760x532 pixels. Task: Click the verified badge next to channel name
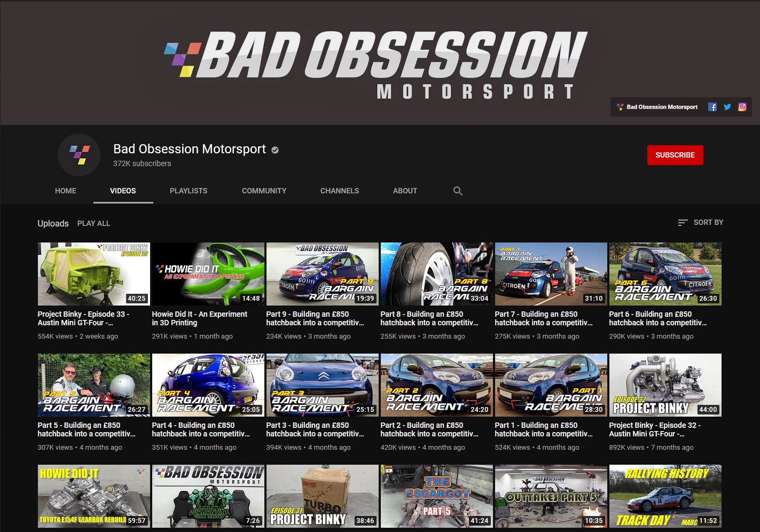tap(275, 150)
